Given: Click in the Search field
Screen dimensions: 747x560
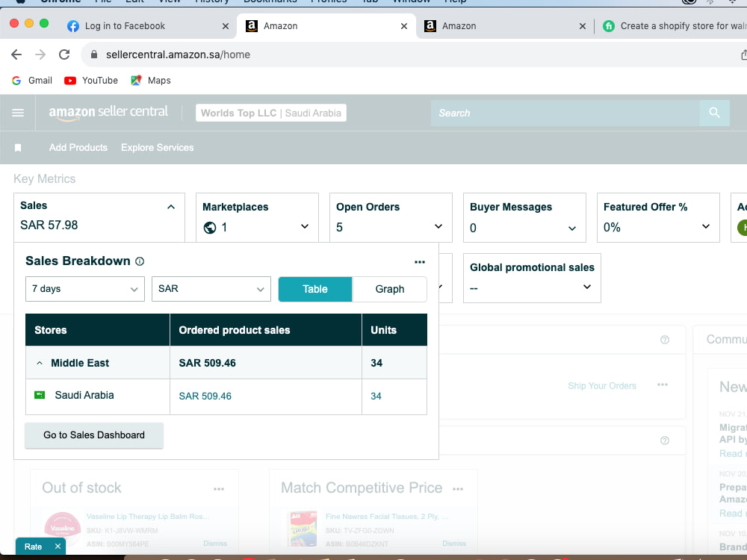Looking at the screenshot, I should pyautogui.click(x=565, y=113).
